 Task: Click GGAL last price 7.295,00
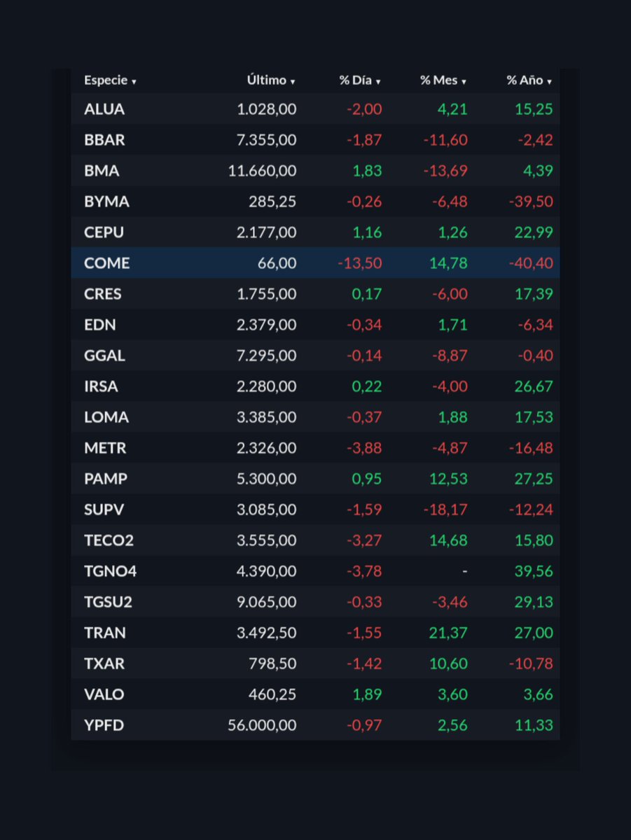coord(266,356)
